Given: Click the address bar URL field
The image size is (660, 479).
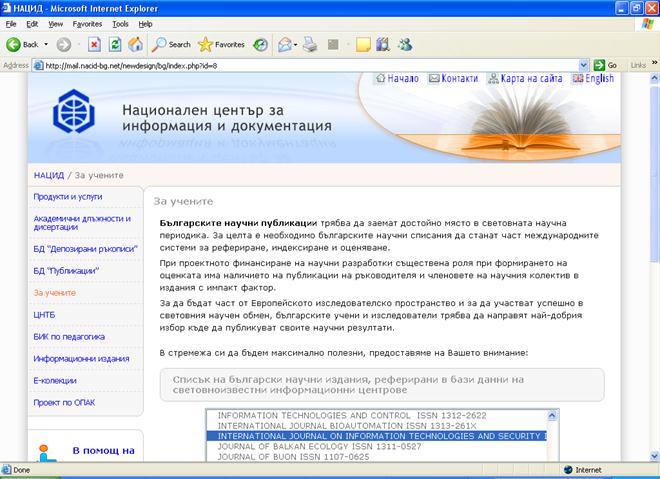Looking at the screenshot, I should coord(311,65).
